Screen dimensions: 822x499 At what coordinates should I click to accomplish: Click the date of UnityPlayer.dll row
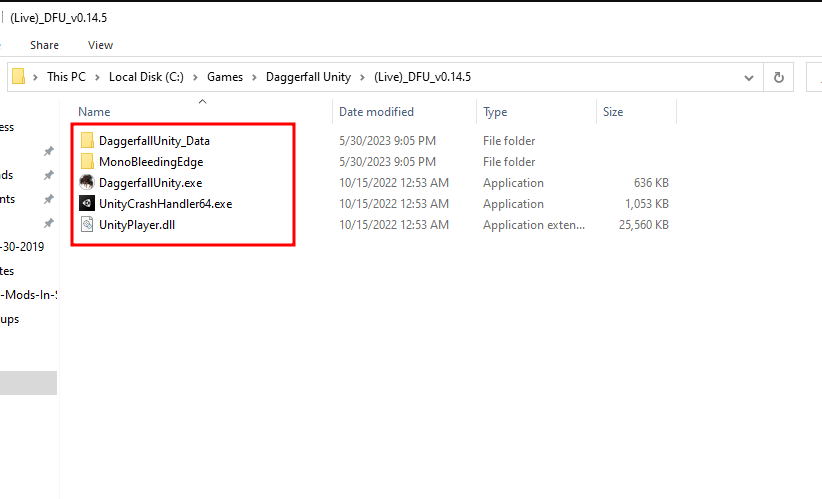coord(394,224)
